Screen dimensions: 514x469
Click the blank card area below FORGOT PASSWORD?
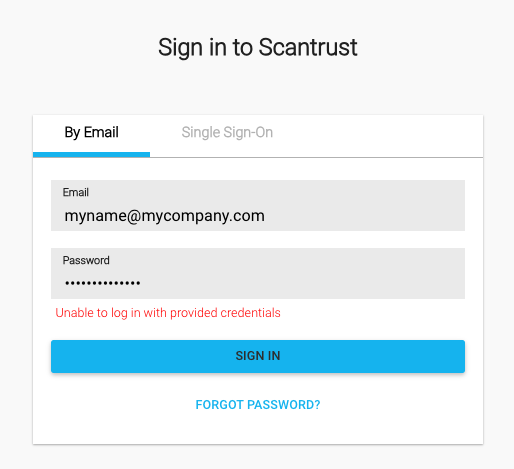(258, 428)
